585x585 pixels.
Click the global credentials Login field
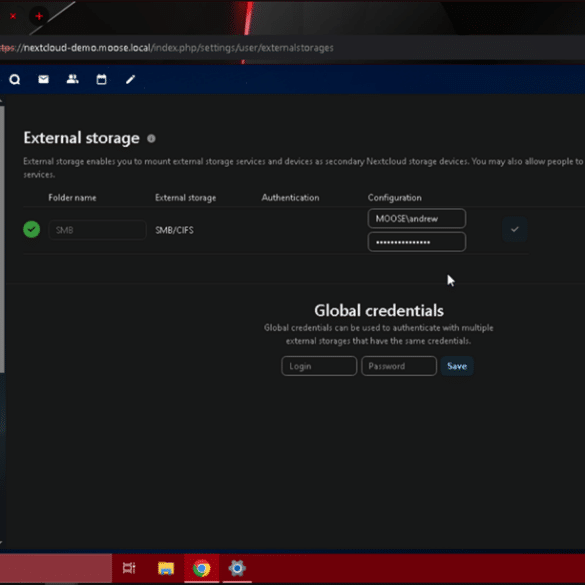point(319,366)
